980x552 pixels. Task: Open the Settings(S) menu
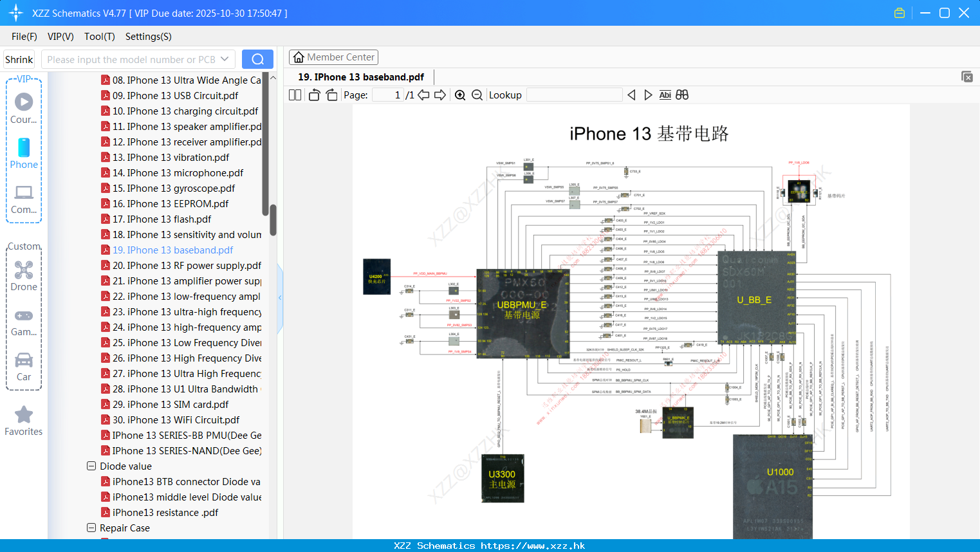point(149,37)
